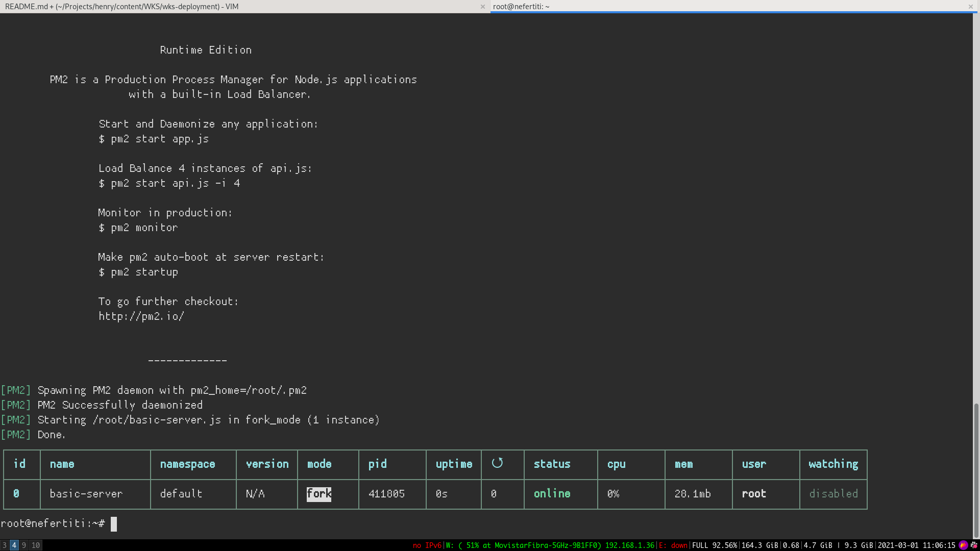Click active workspace 4 indicator
Screen dimensions: 980x551
pos(14,545)
